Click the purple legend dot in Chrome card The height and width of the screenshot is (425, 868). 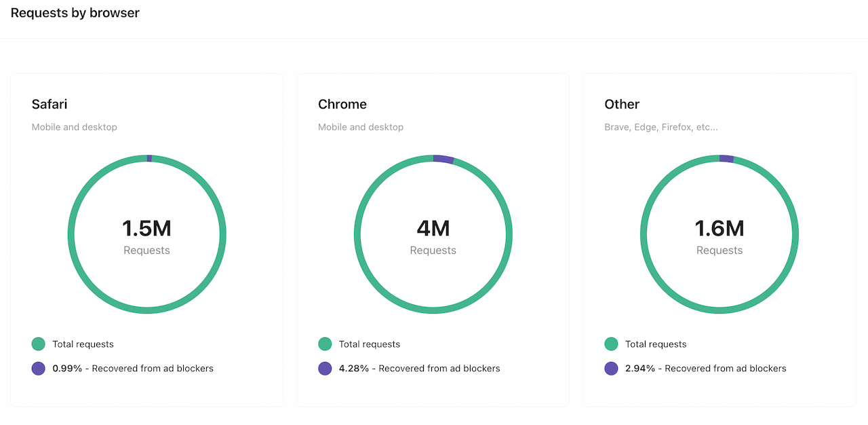click(x=325, y=369)
